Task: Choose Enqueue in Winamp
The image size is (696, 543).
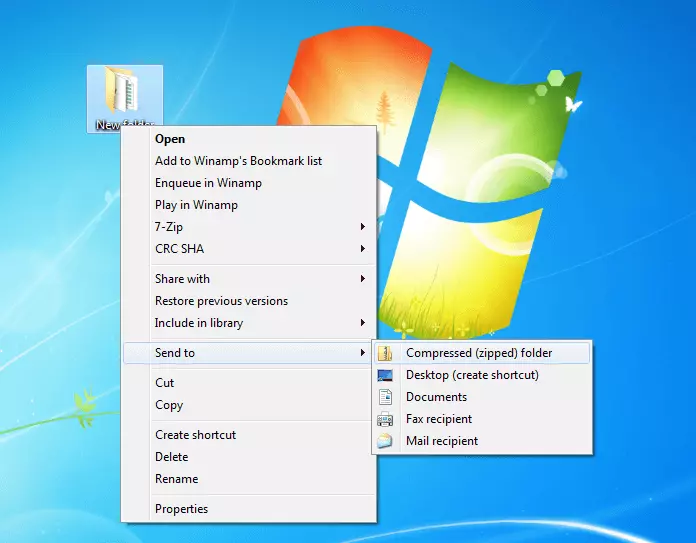Action: [249, 183]
